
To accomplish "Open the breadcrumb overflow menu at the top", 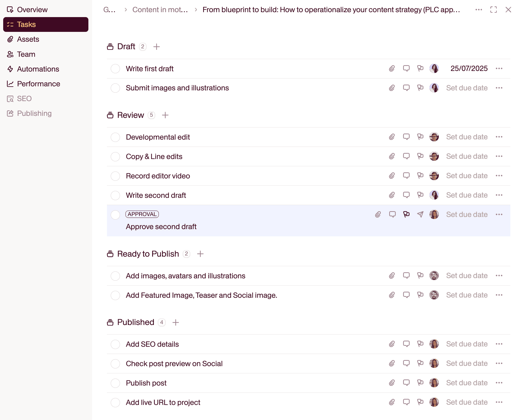I will (x=479, y=10).
